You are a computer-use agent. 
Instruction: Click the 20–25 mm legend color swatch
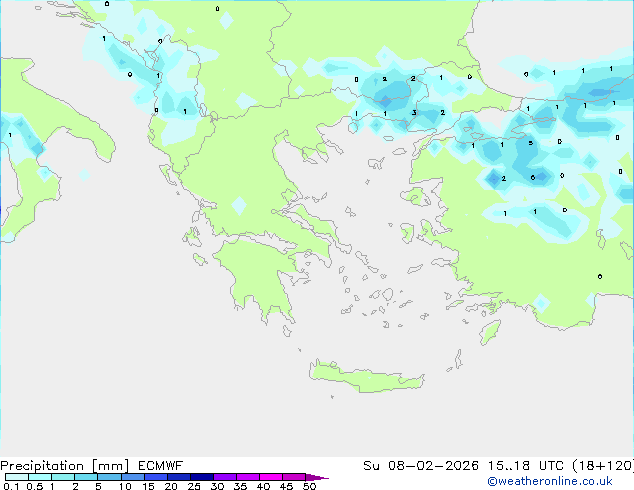coord(179,477)
